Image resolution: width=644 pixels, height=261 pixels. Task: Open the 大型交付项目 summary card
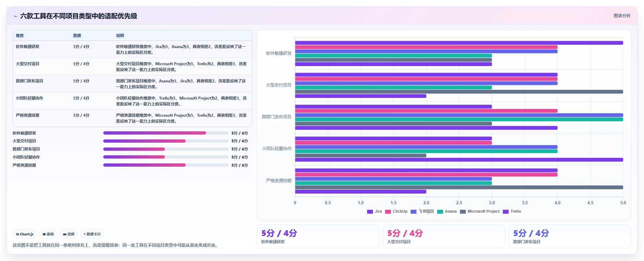pyautogui.click(x=444, y=236)
